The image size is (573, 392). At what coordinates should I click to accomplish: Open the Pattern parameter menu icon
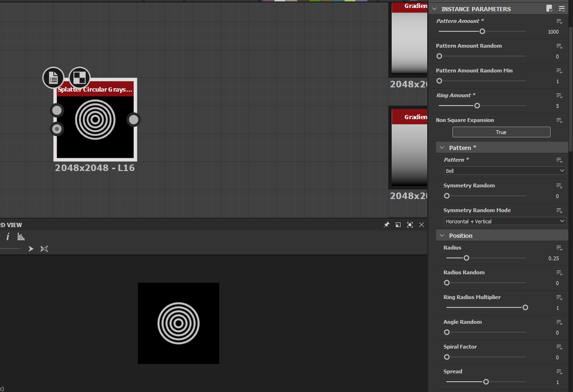pos(559,160)
